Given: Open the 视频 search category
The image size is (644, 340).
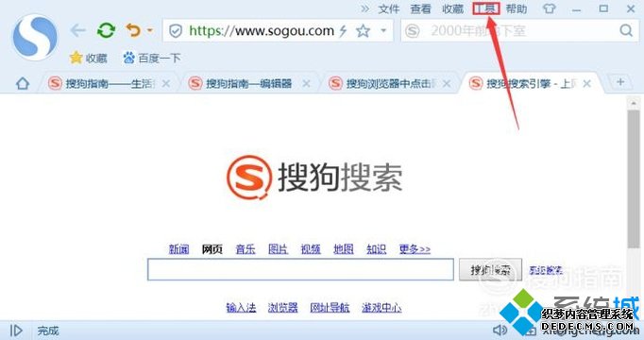Looking at the screenshot, I should [x=311, y=248].
